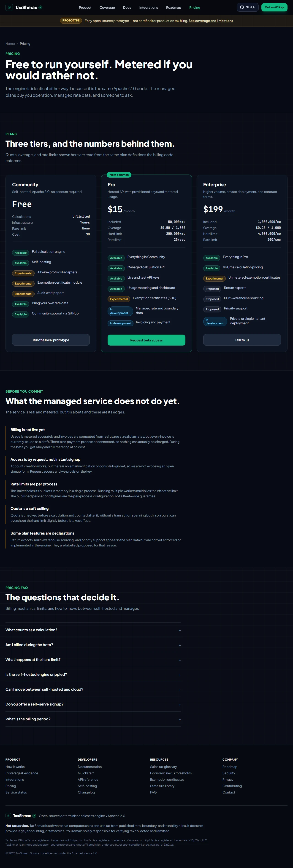Click the verified checkmark beside the header TaxShmax name
This screenshot has width=293, height=868.
(x=41, y=7)
